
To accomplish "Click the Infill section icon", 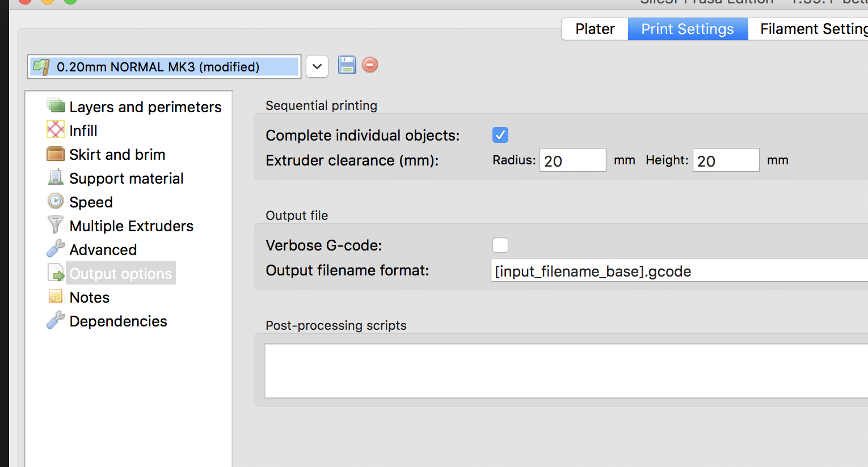I will pos(56,130).
